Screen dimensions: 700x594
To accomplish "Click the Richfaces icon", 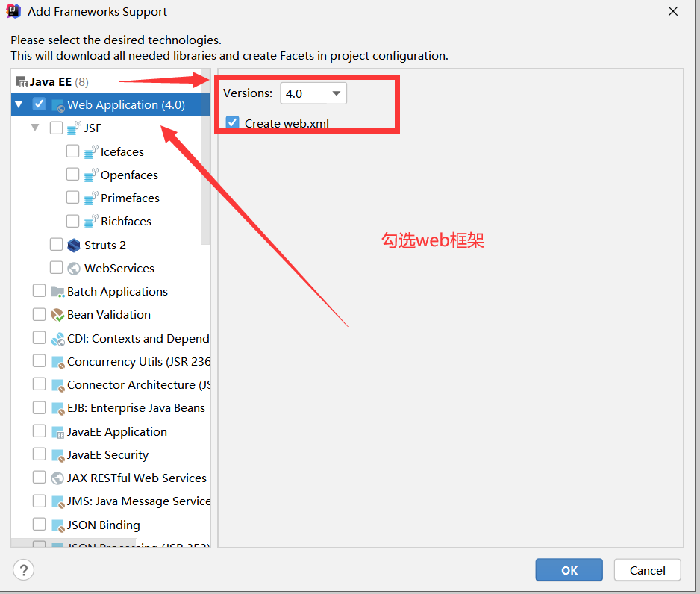I will 90,222.
